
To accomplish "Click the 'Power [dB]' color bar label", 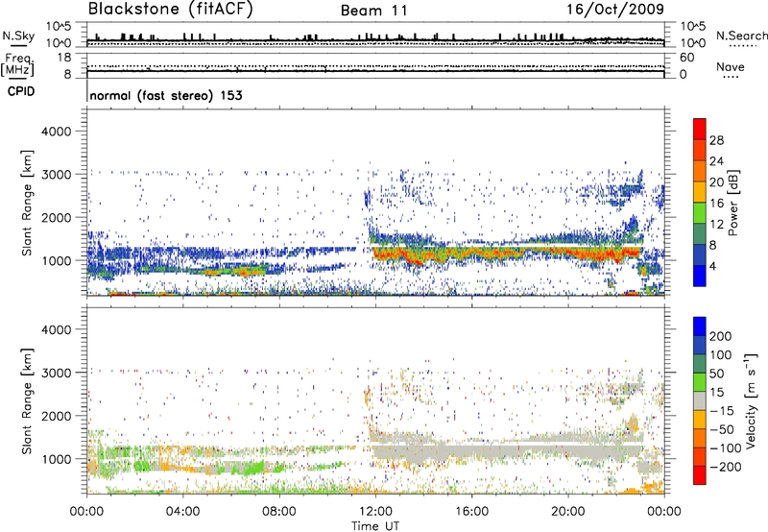I will 732,203.
